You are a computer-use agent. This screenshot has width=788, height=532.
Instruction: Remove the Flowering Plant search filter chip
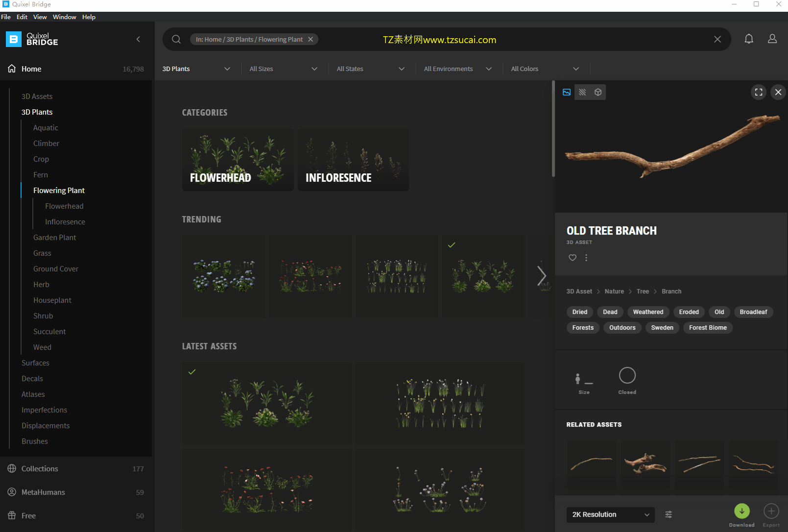pos(310,39)
